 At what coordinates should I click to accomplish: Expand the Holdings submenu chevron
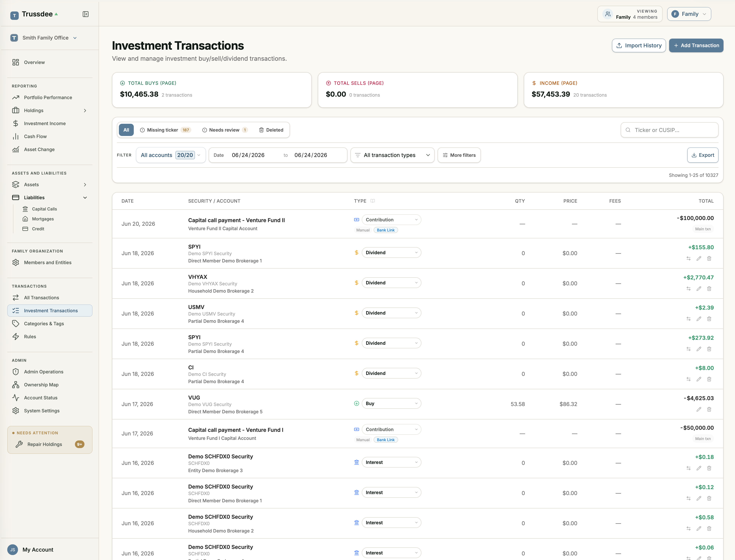tap(85, 110)
